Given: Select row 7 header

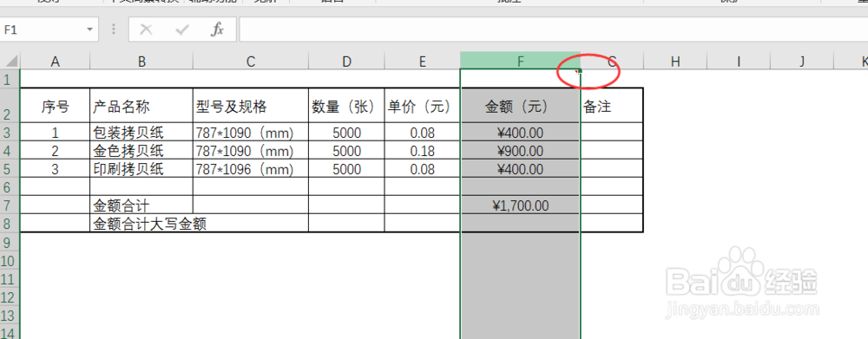Looking at the screenshot, I should (10, 205).
